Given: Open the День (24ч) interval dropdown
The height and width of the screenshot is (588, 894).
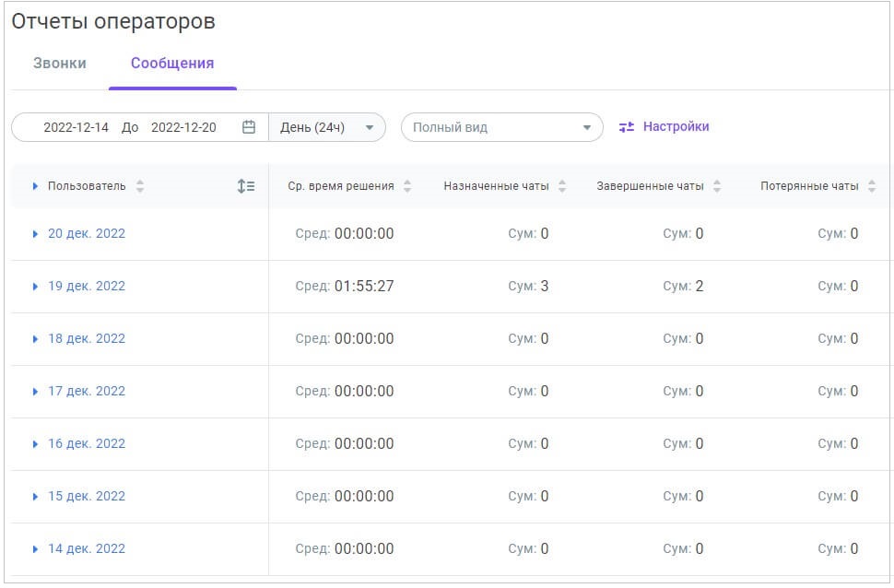Looking at the screenshot, I should tap(326, 127).
